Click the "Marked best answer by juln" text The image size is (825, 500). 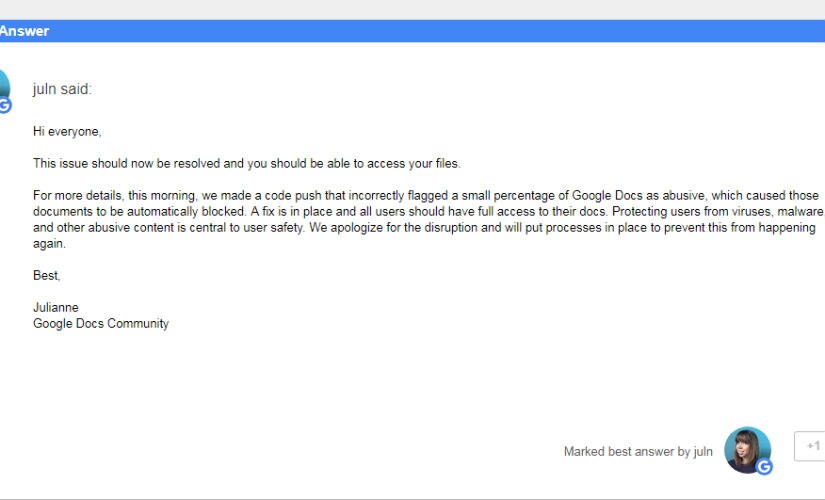tap(638, 452)
